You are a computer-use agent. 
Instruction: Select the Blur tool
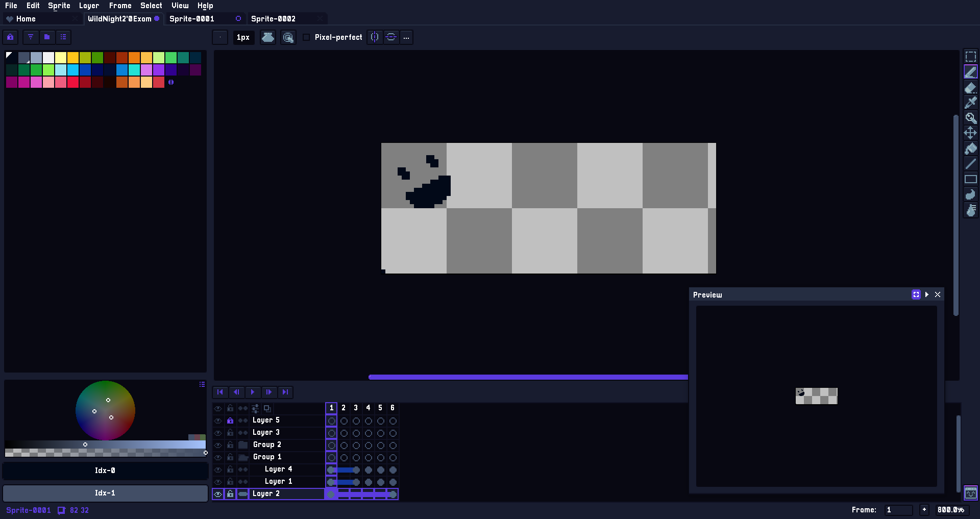(x=970, y=210)
